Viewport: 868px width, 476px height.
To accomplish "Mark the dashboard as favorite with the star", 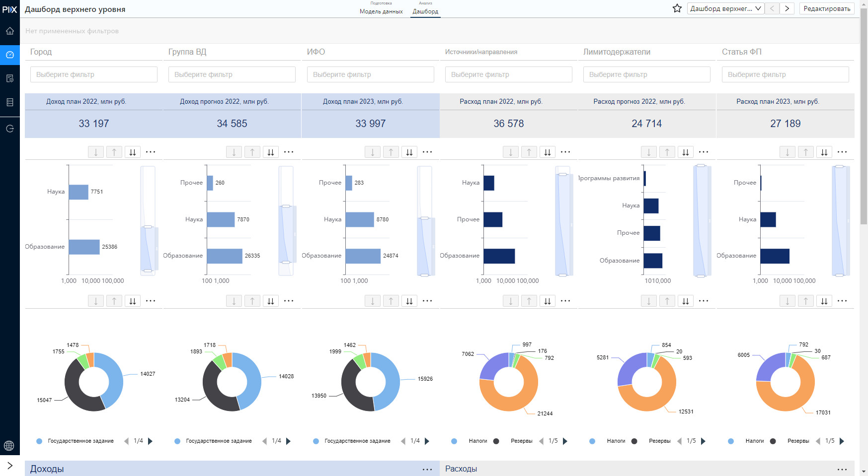I will 677,8.
